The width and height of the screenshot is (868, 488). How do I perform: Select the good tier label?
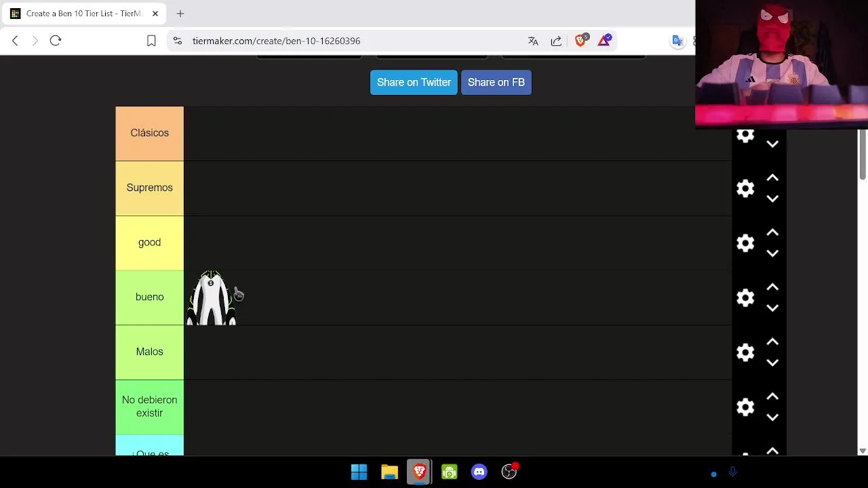click(x=149, y=243)
